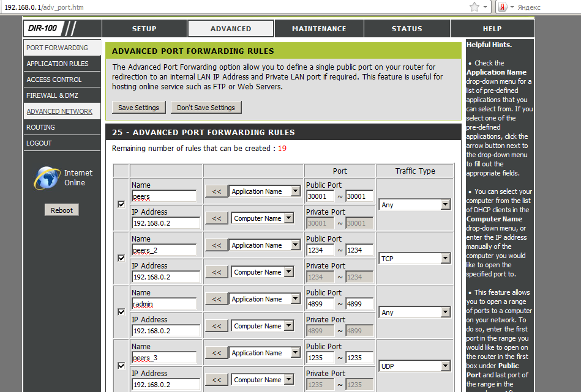Click the << arrow beside radmin Computer Name

(x=216, y=326)
